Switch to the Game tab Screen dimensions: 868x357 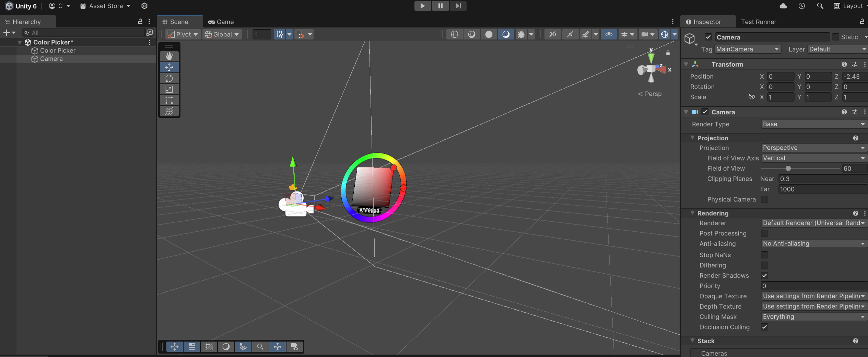click(x=221, y=22)
